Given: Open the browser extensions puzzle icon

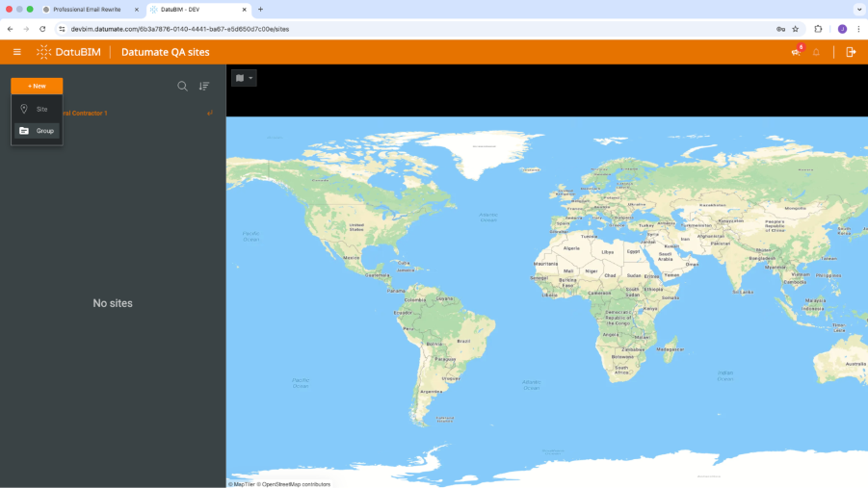Looking at the screenshot, I should pos(818,29).
